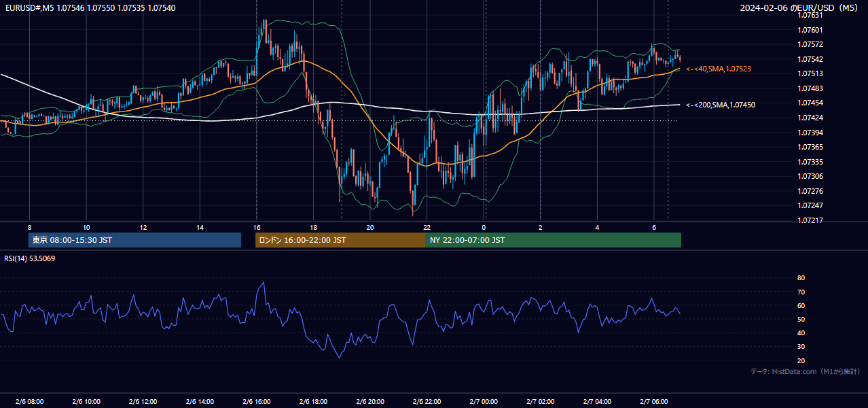Click hour axis label 16
Viewport: 868px width, 408px height.
pos(256,227)
